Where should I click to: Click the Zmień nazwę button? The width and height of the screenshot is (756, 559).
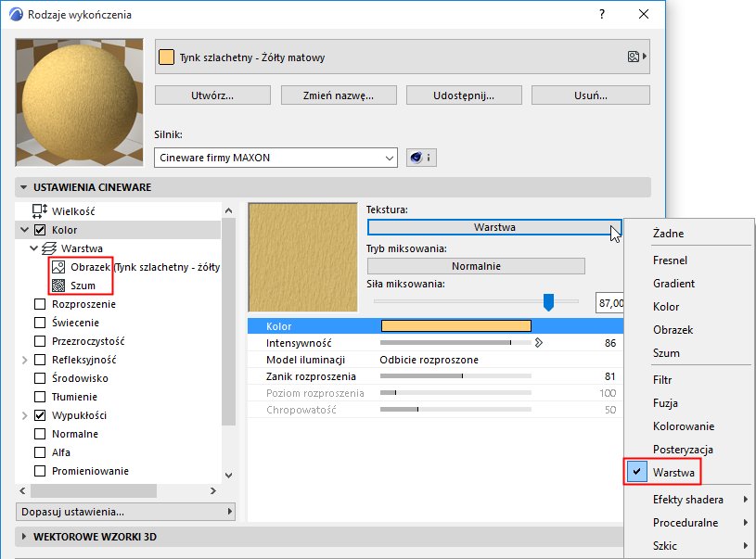point(338,95)
